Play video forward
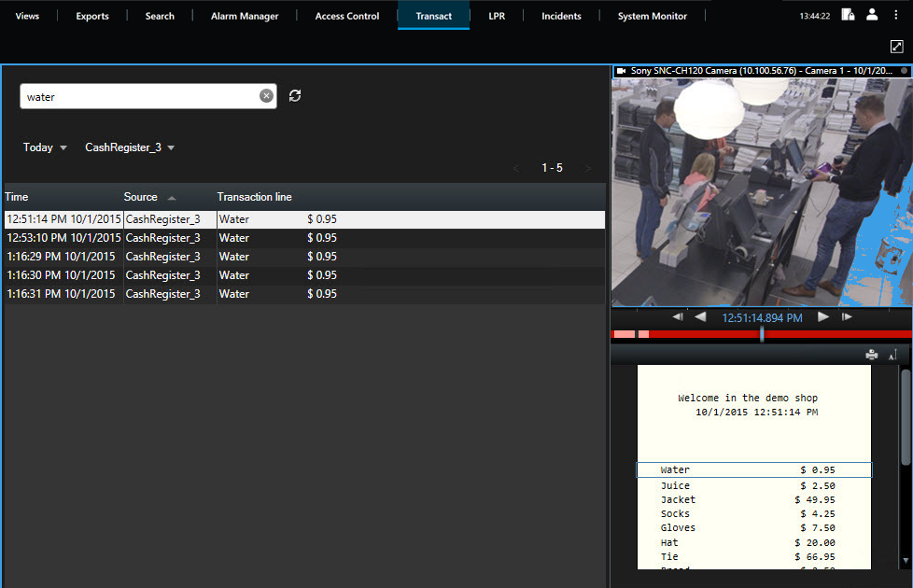 [823, 317]
